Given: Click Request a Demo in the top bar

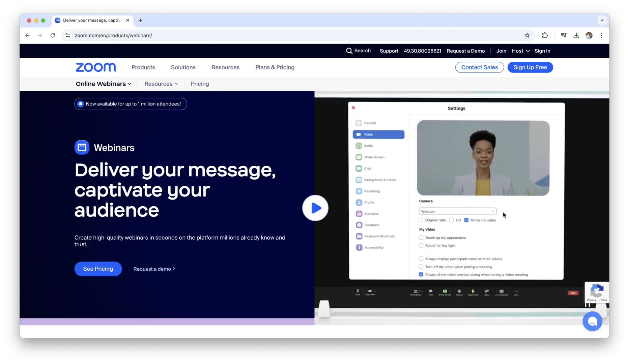Looking at the screenshot, I should point(466,51).
